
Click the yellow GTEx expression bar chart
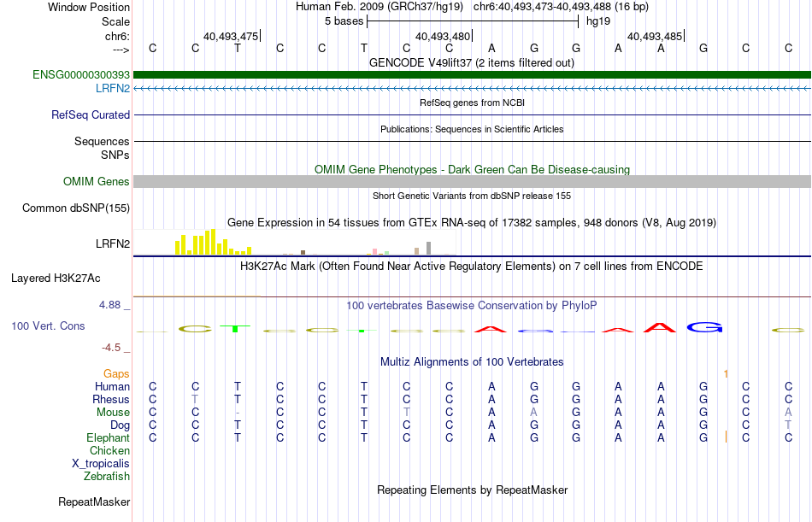(x=214, y=243)
